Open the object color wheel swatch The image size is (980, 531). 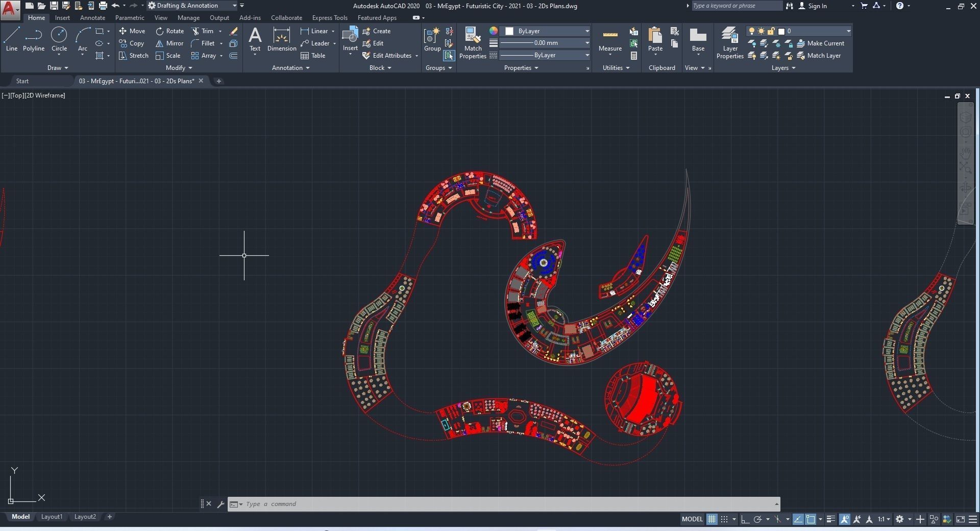click(x=493, y=31)
